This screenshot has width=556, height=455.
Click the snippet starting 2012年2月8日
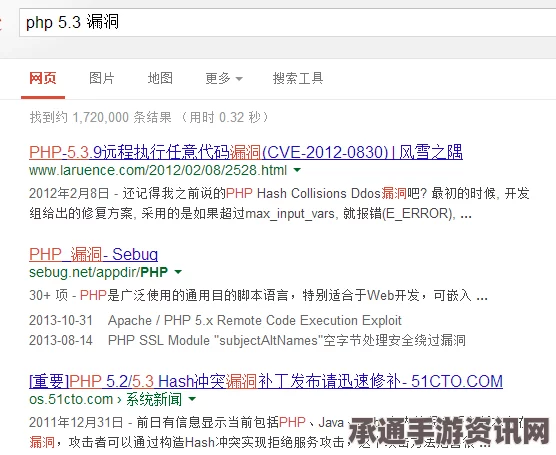tap(279, 203)
